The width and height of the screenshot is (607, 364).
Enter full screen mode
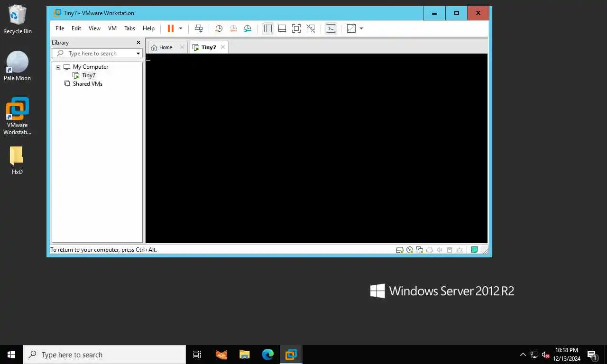pos(296,28)
